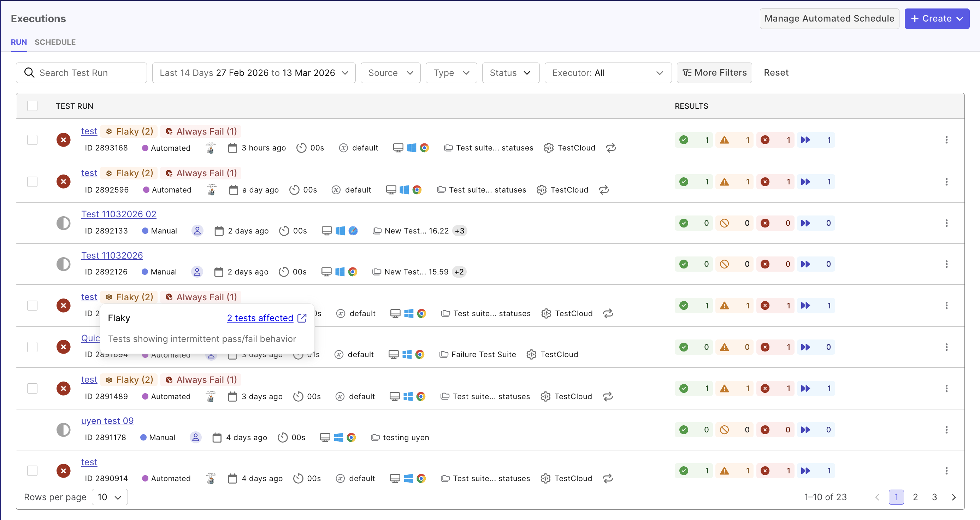Open the Rows per page dropdown
980x520 pixels.
(x=109, y=497)
